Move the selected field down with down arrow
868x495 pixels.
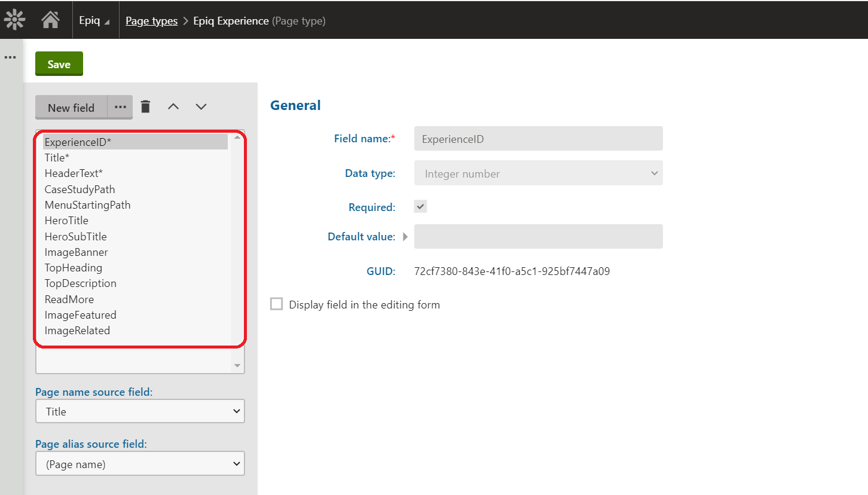[x=200, y=106]
